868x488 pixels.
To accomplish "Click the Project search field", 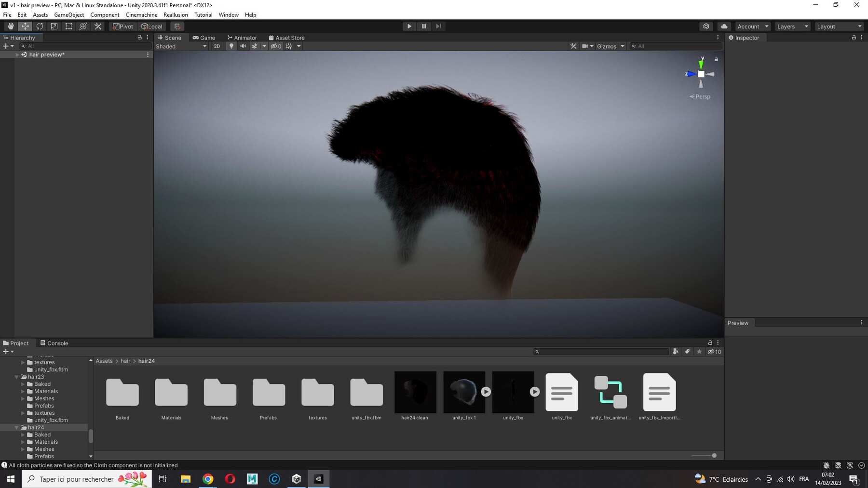I will pyautogui.click(x=601, y=352).
